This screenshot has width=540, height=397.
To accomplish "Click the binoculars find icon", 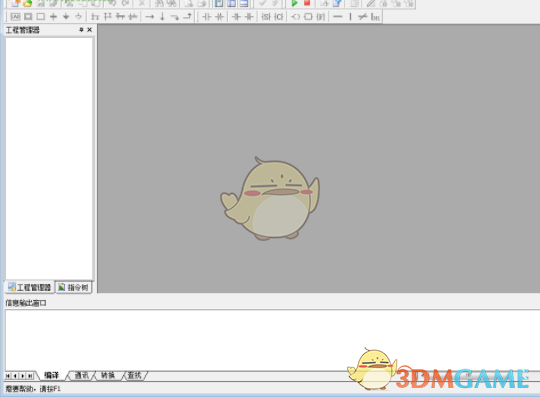I will pyautogui.click(x=159, y=3).
